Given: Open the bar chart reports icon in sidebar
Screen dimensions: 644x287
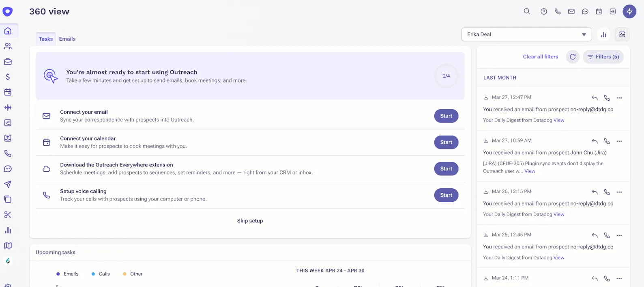Looking at the screenshot, I should pos(7,230).
